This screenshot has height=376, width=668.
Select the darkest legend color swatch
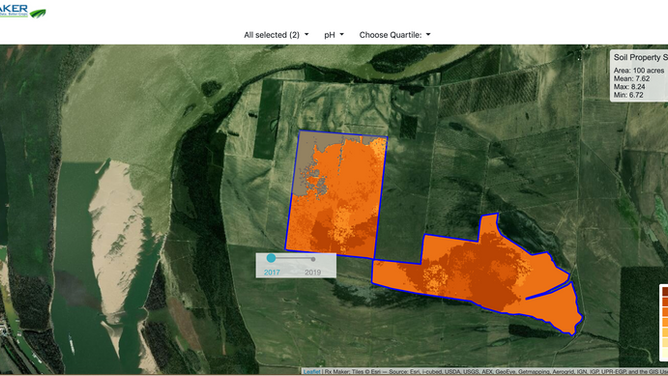pyautogui.click(x=664, y=291)
